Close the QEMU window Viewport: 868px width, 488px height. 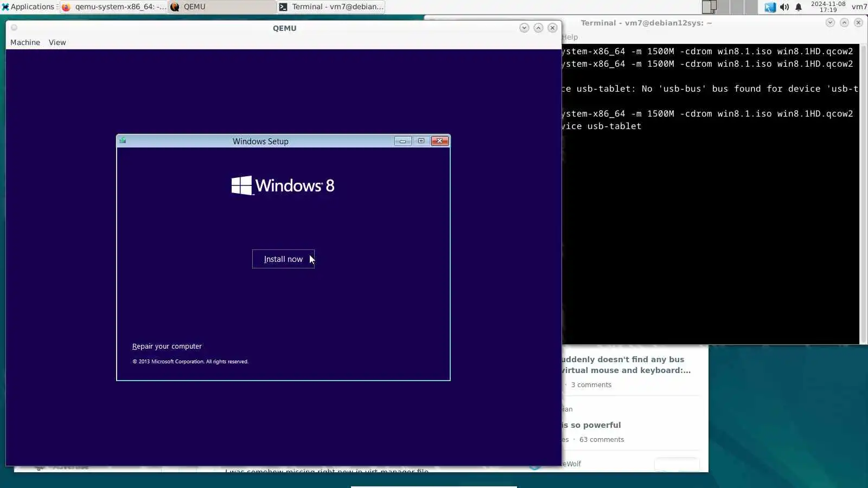pos(552,28)
